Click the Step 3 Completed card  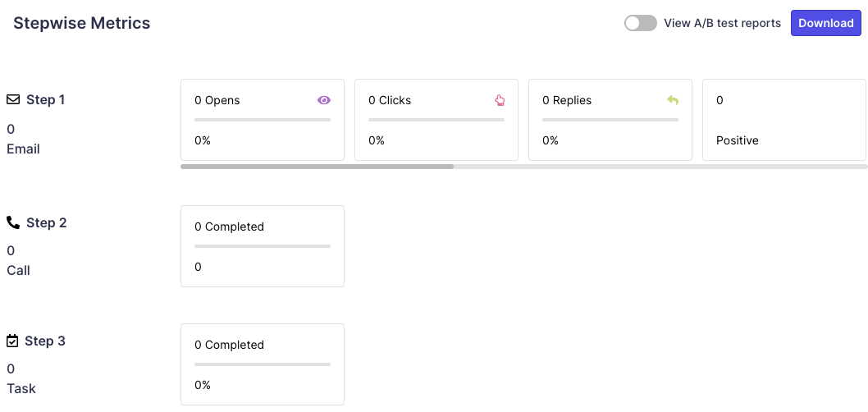tap(263, 364)
